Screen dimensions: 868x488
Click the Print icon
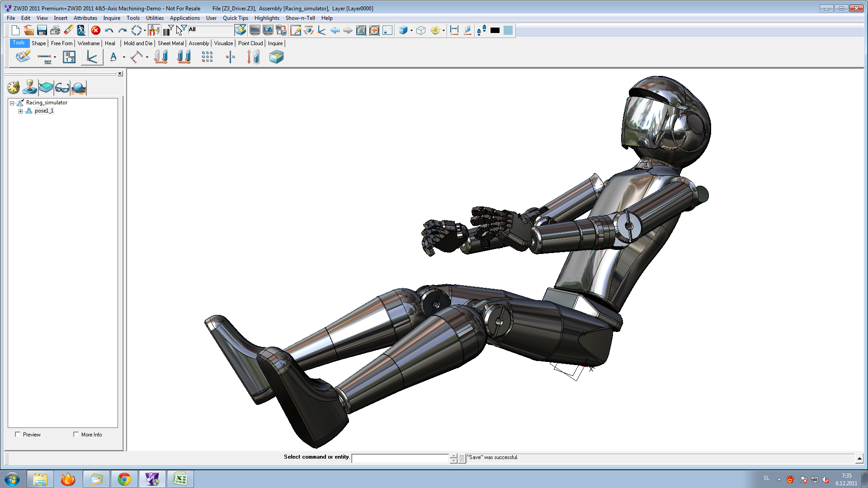55,30
